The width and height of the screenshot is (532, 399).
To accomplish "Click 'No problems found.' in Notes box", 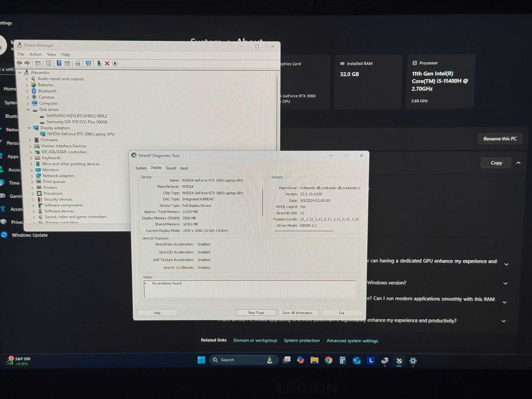I will [x=167, y=283].
